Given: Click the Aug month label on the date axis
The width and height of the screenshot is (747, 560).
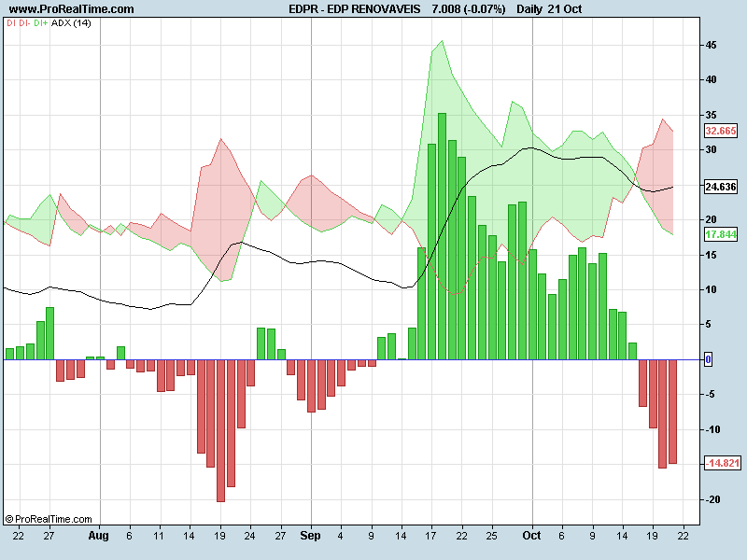Looking at the screenshot, I should [99, 536].
